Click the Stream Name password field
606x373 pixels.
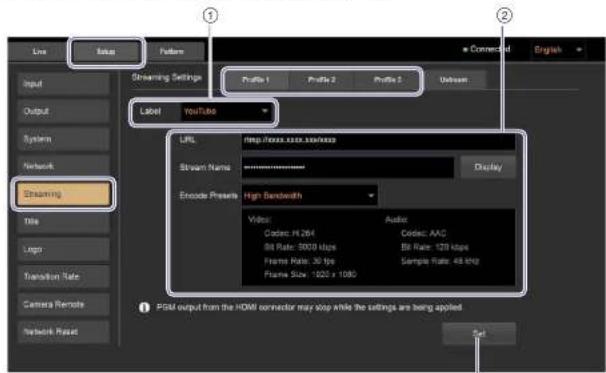pos(348,167)
